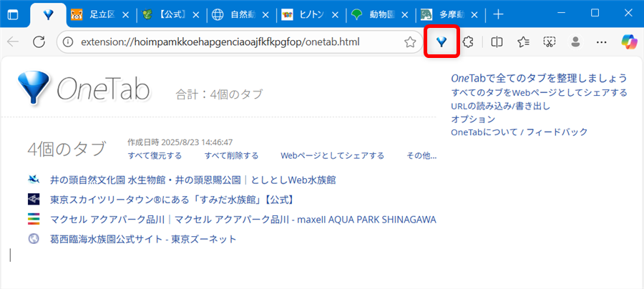
Task: Close the 足立区 tab
Action: click(126, 15)
